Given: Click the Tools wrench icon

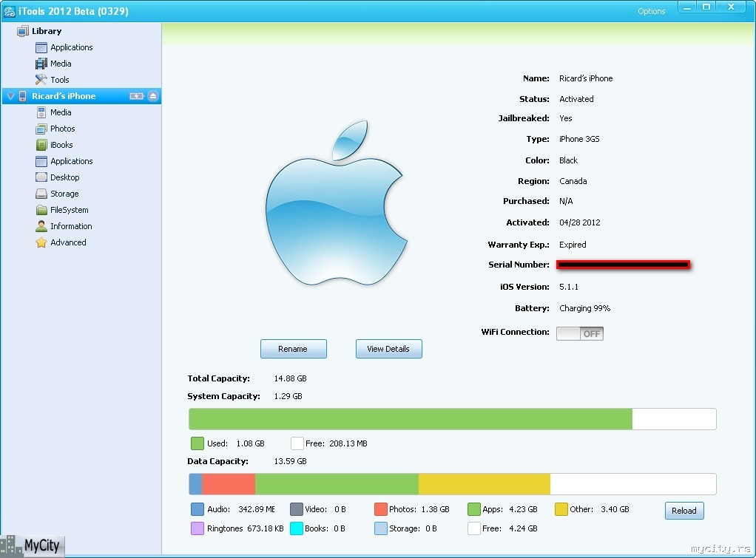Looking at the screenshot, I should coord(41,80).
